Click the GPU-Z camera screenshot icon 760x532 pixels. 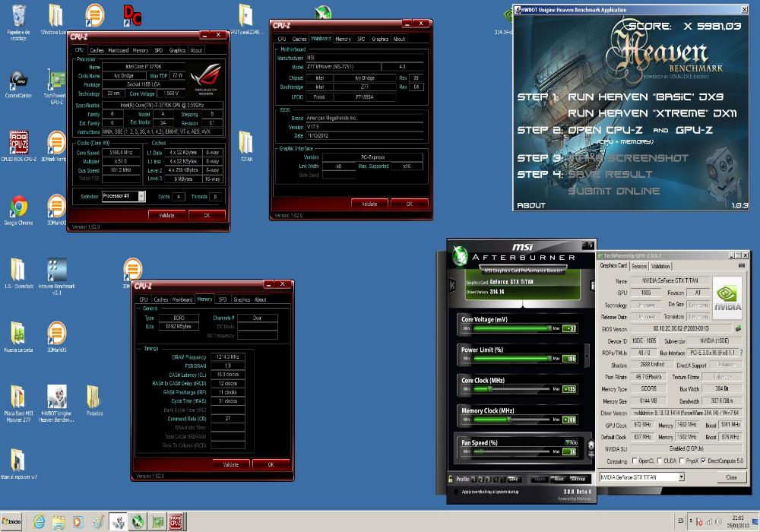point(741,265)
